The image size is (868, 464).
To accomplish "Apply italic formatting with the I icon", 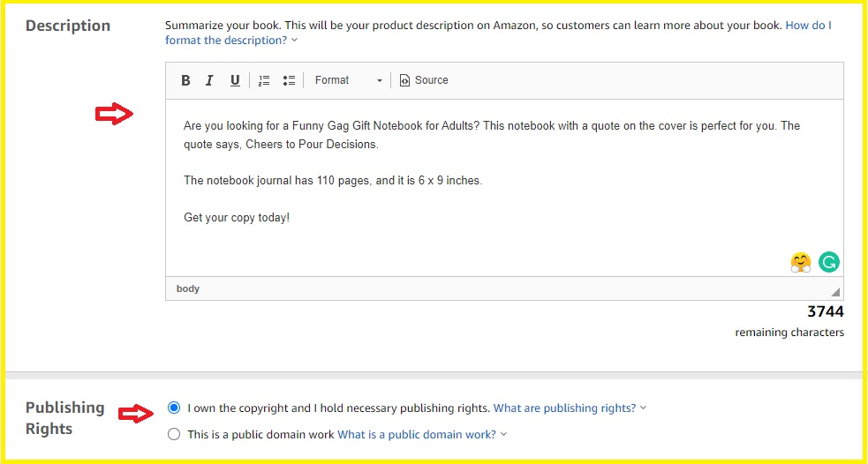I will point(209,81).
